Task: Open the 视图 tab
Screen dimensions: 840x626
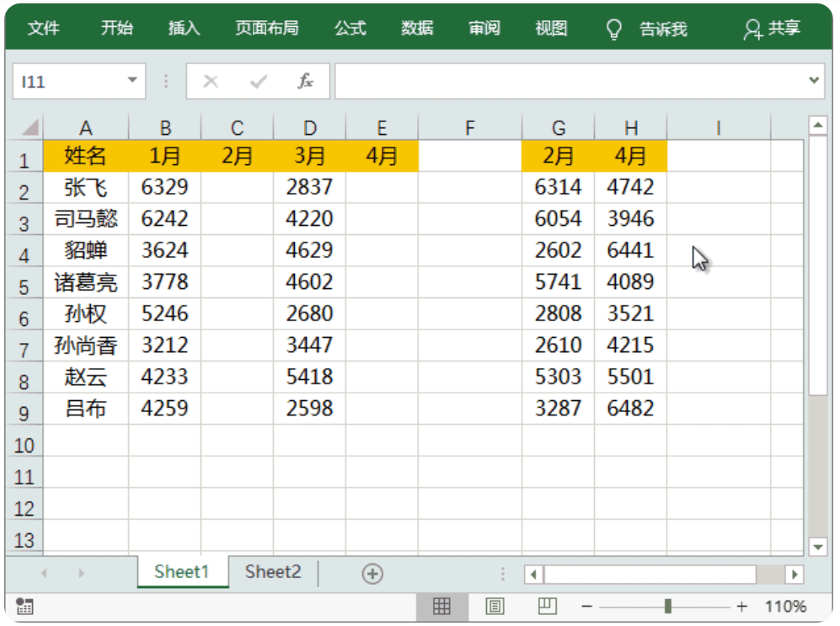Action: coord(551,28)
